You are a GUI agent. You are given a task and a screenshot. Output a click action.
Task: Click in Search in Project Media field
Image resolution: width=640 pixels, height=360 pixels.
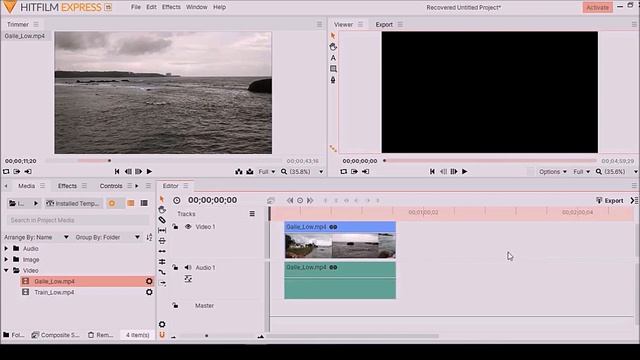pyautogui.click(x=78, y=220)
